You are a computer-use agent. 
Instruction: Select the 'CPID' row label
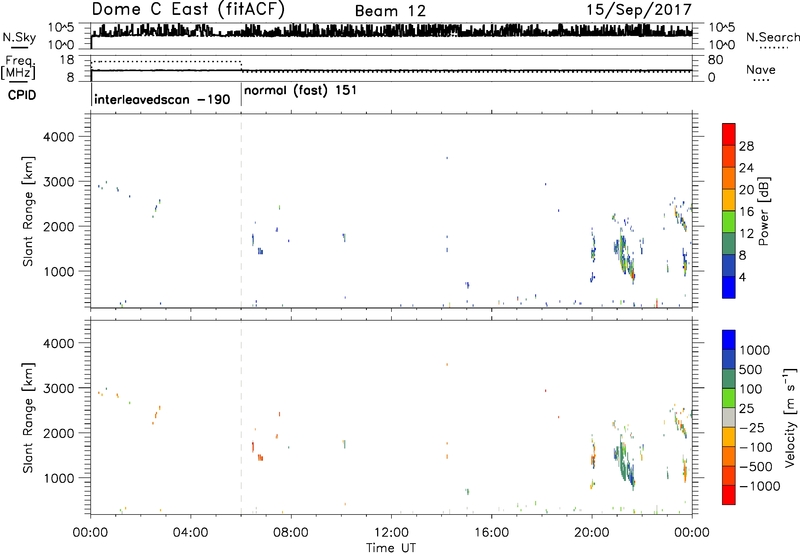[x=22, y=95]
